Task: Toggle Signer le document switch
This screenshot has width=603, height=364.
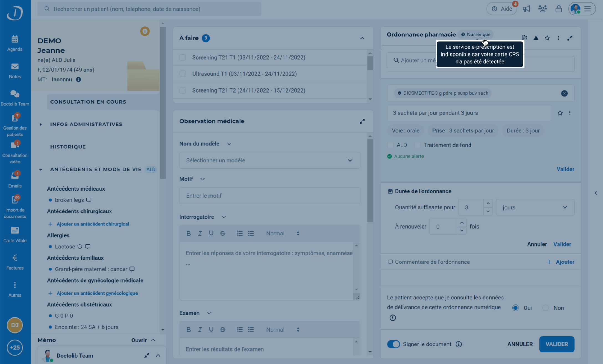Action: (x=393, y=344)
